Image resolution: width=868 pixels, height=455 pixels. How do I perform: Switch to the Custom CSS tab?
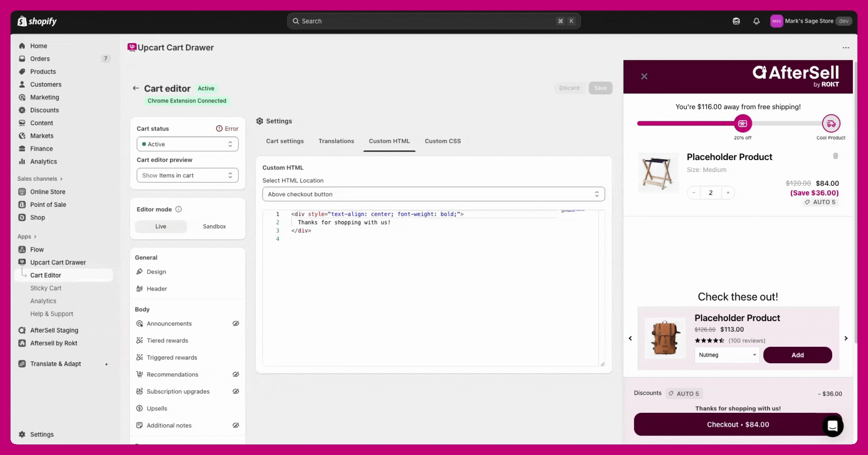[442, 141]
